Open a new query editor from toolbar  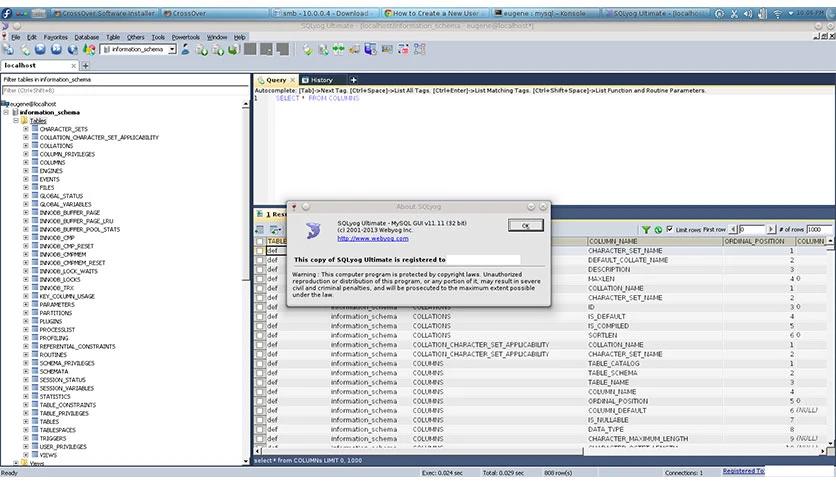pos(25,50)
